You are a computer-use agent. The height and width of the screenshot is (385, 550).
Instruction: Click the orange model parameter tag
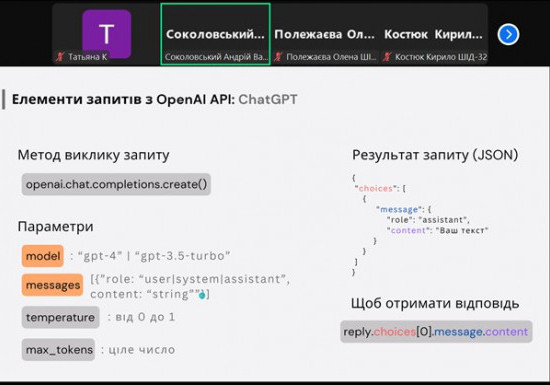[43, 256]
